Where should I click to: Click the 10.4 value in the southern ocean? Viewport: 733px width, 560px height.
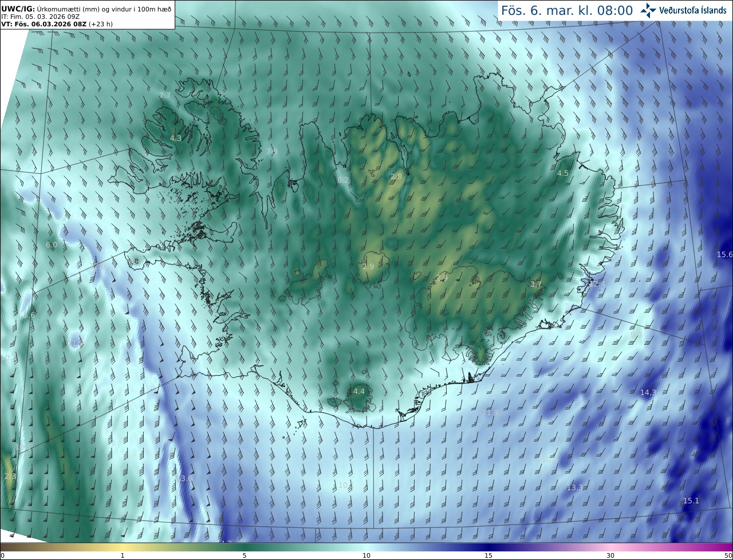(346, 485)
